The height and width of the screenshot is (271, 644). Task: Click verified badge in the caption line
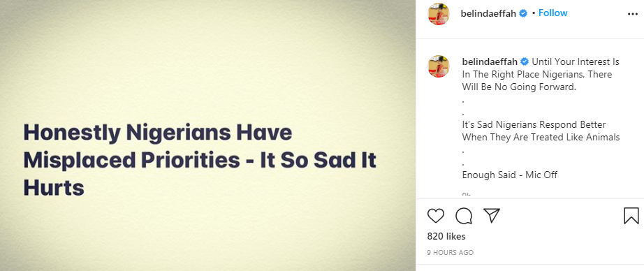tap(525, 62)
